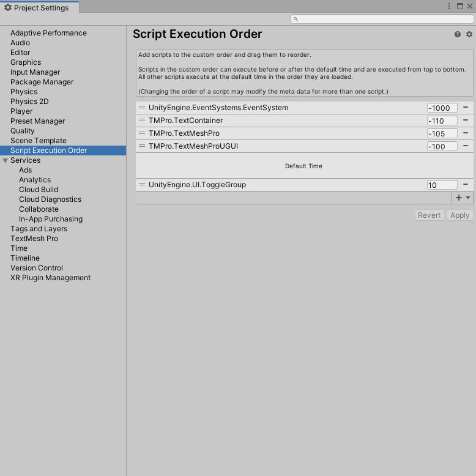The width and height of the screenshot is (476, 476).
Task: Open the Quality settings
Action: click(23, 131)
